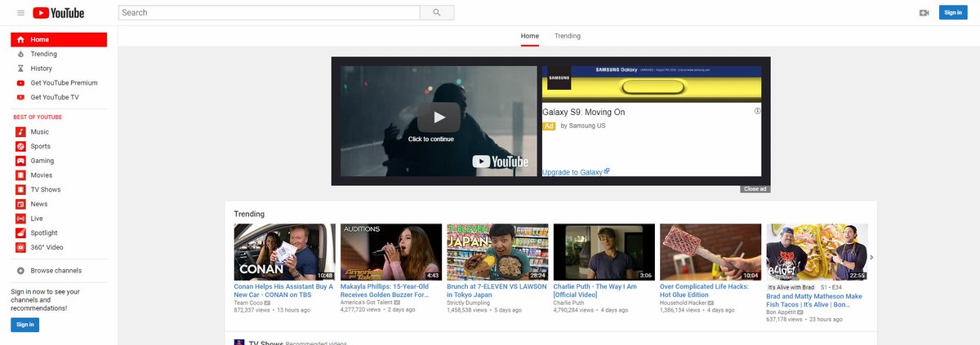Screen dimensions: 980x345
Task: Select History in the sidebar
Action: click(x=42, y=69)
